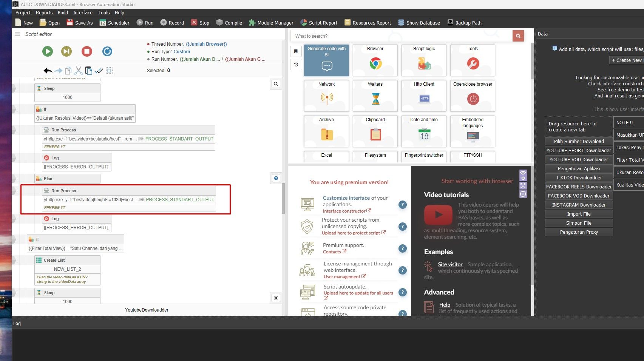Click the What to search field

401,36
